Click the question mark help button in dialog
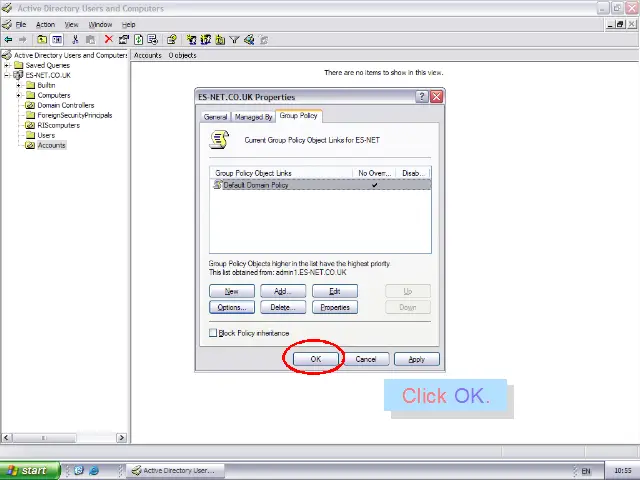This screenshot has height=480, width=640. [x=421, y=97]
